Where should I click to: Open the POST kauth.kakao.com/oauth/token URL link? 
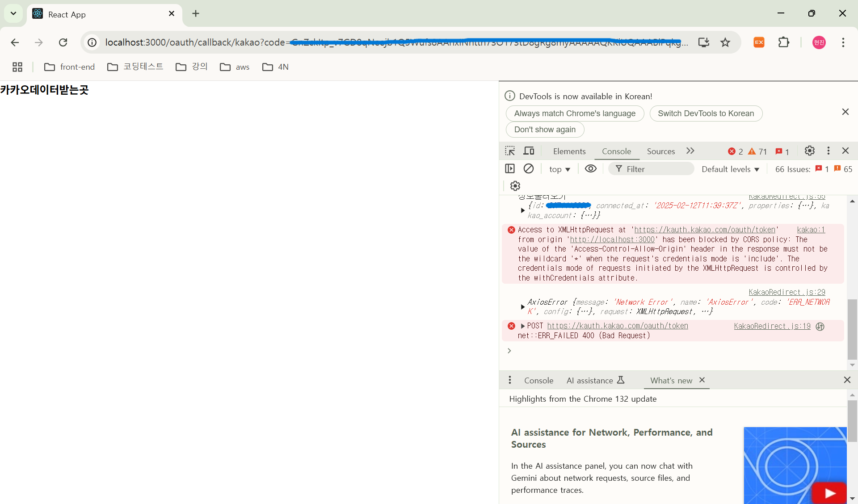point(618,326)
